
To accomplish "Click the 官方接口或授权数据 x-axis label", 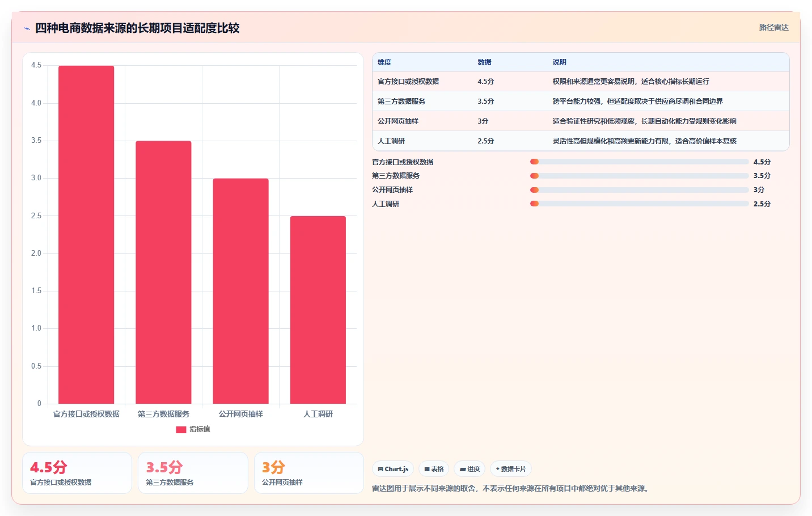I will pos(86,415).
